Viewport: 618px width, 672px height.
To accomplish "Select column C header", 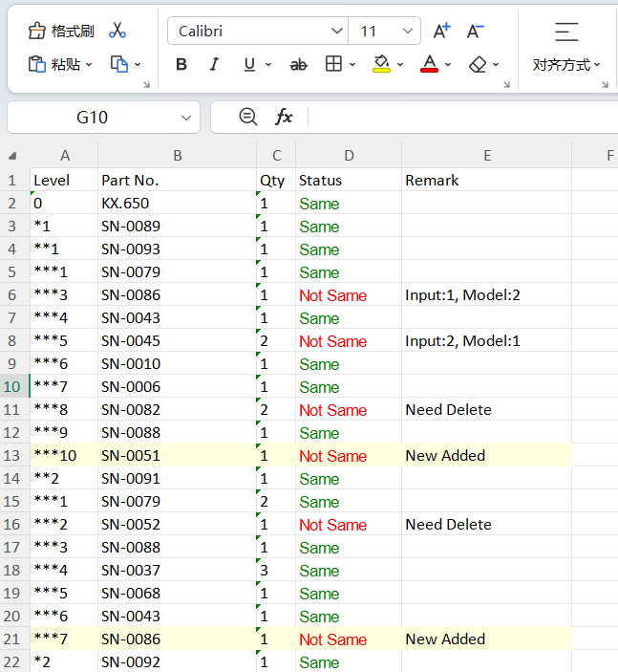I will pyautogui.click(x=276, y=156).
